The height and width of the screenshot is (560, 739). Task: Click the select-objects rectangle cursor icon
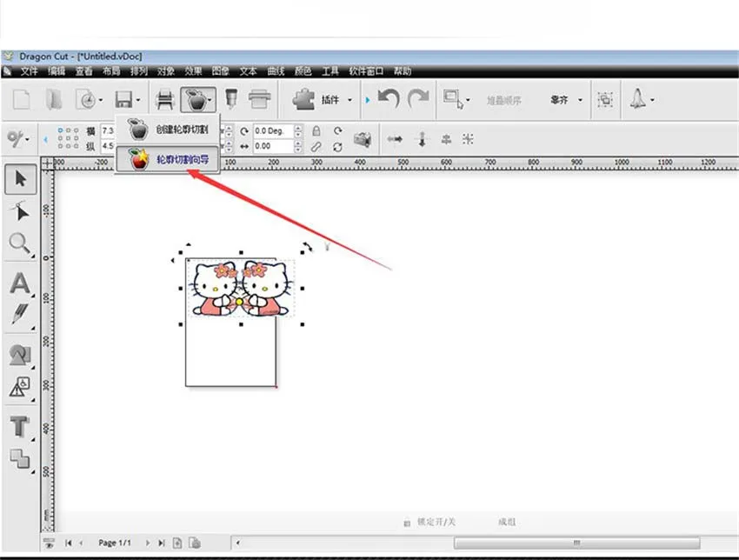coord(452,99)
